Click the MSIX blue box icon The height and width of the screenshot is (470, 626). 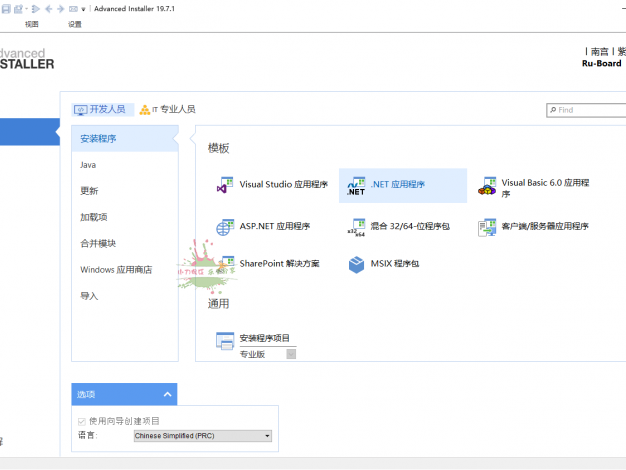pyautogui.click(x=356, y=264)
